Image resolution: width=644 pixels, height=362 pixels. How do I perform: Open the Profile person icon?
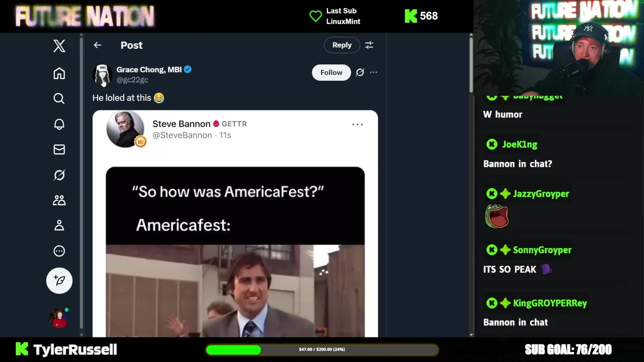pyautogui.click(x=59, y=225)
